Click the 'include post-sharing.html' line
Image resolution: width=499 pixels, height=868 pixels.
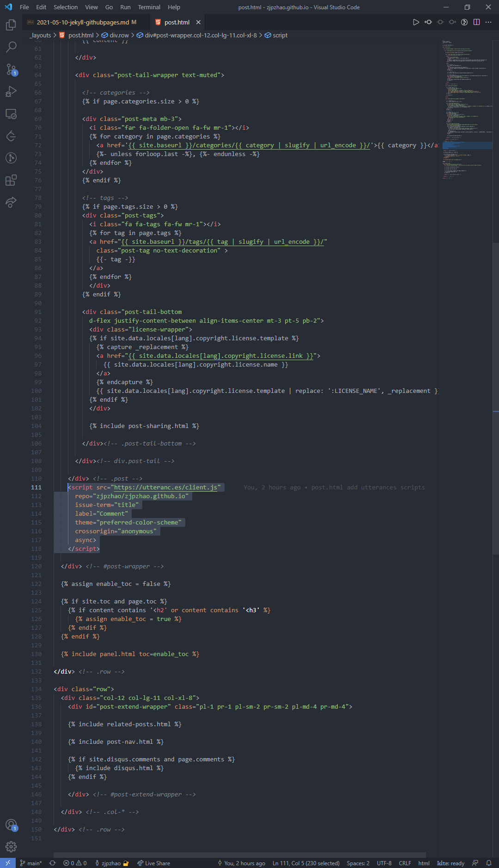pyautogui.click(x=144, y=426)
